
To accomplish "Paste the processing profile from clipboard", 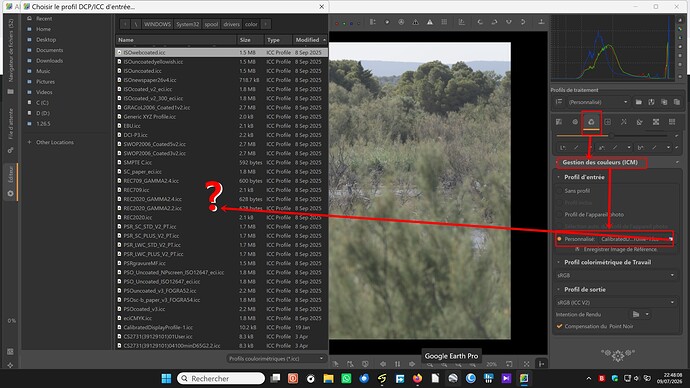I will tap(677, 102).
